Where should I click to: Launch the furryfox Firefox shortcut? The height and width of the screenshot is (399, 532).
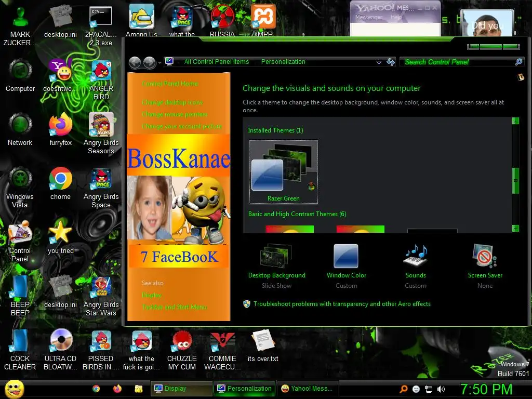pos(60,129)
